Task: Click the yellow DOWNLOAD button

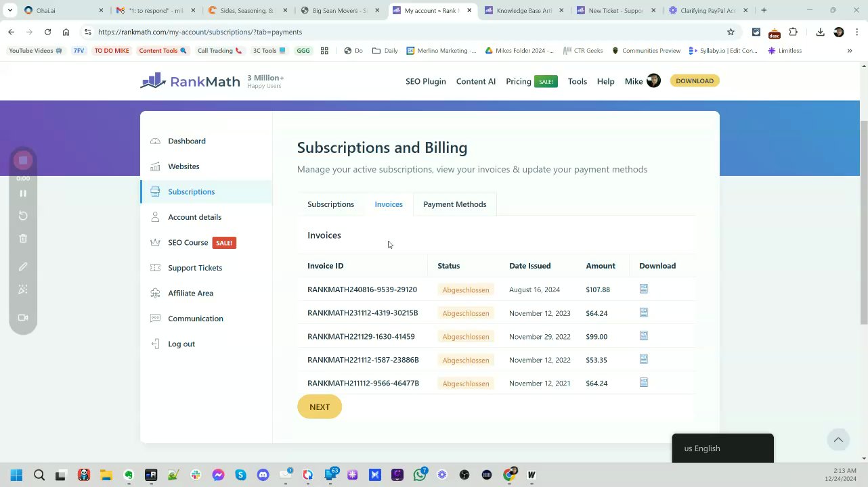Action: pos(695,80)
